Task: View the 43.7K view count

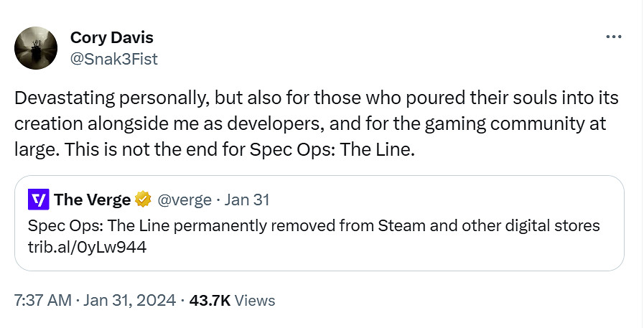Action: point(210,301)
